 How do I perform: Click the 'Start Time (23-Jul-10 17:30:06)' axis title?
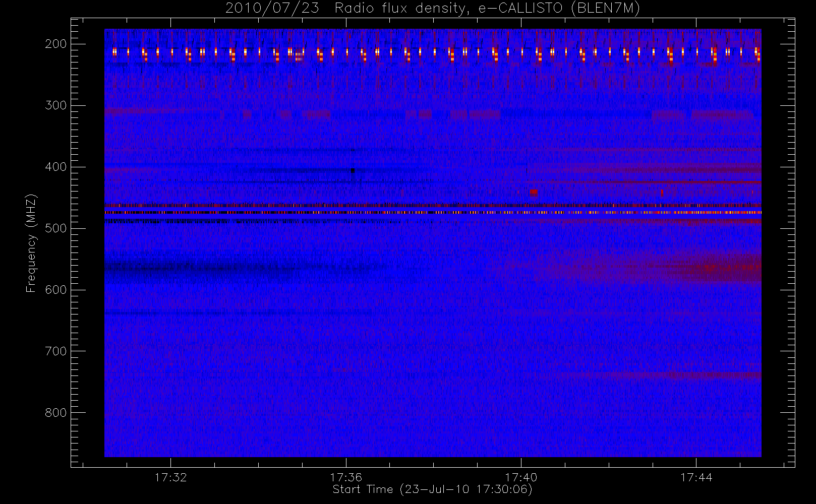(x=432, y=489)
